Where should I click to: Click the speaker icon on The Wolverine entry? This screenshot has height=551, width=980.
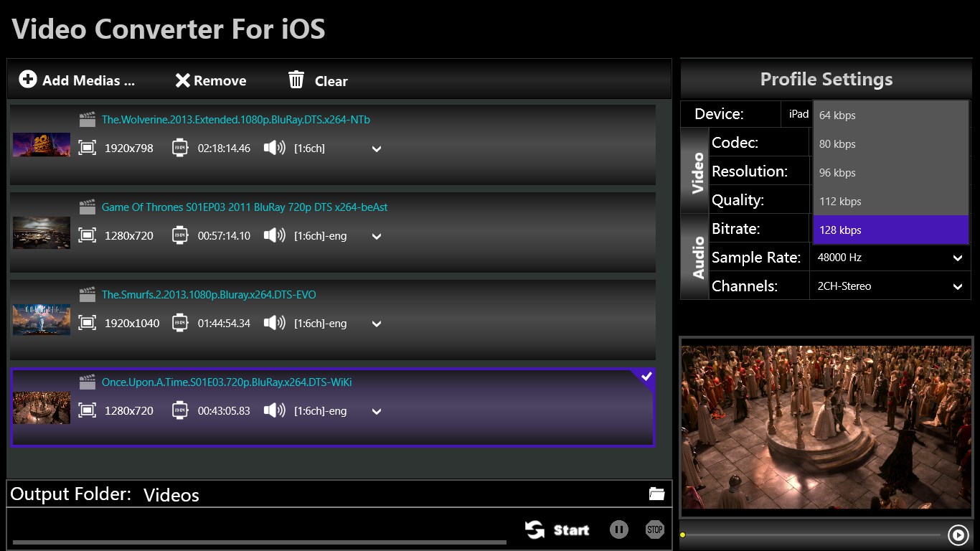275,149
